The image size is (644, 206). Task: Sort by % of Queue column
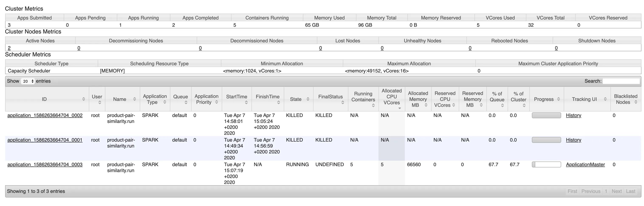(x=497, y=99)
